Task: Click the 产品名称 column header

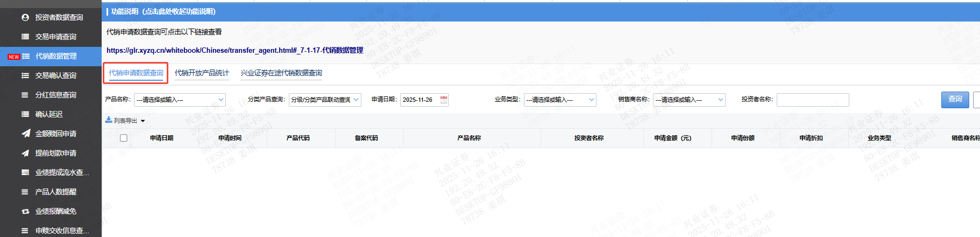Action: coord(469,138)
